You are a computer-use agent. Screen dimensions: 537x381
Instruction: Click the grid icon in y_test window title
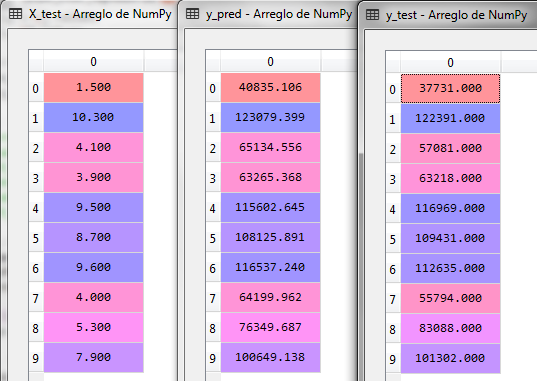pyautogui.click(x=372, y=14)
